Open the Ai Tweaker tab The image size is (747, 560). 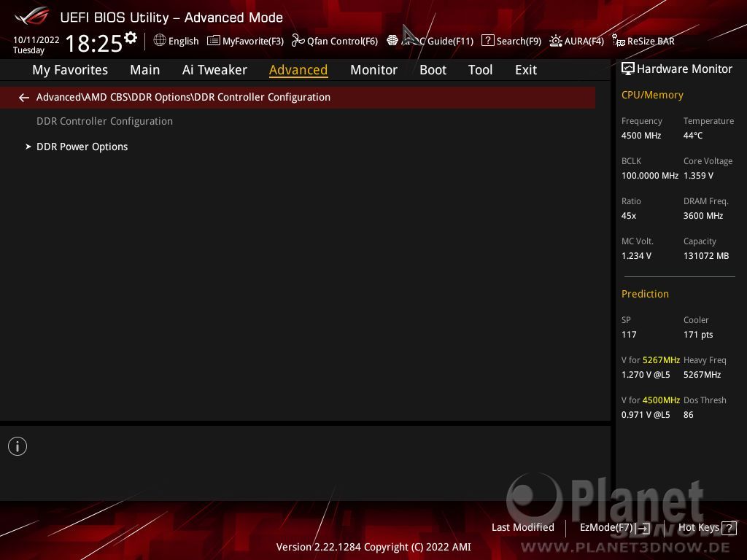(214, 70)
